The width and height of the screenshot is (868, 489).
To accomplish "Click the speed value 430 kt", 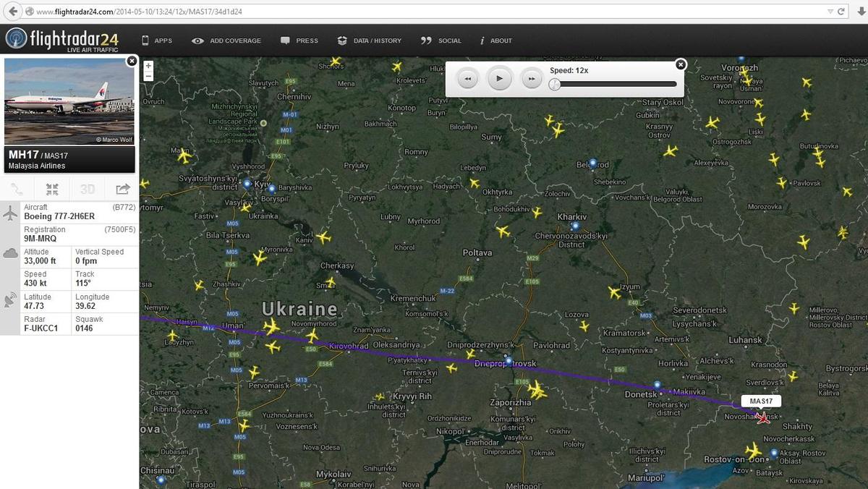I will (35, 283).
